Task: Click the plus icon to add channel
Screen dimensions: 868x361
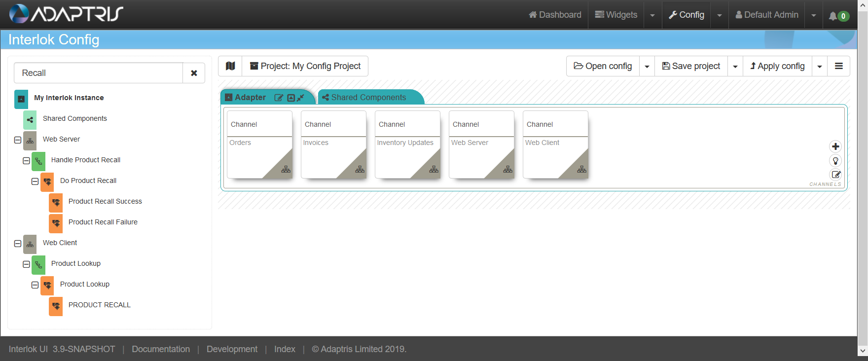Action: click(x=835, y=146)
